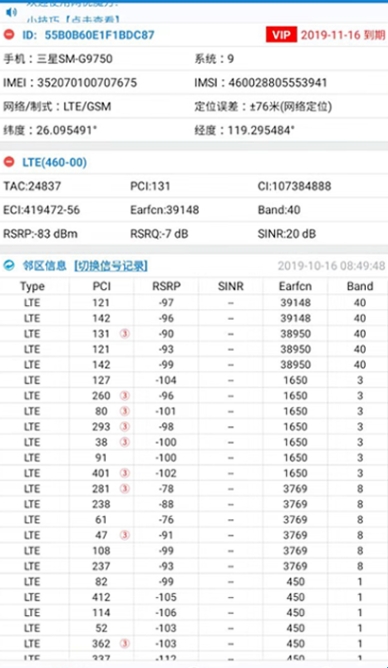The image size is (388, 668).
Task: Click the red VIP badge
Action: point(281,35)
